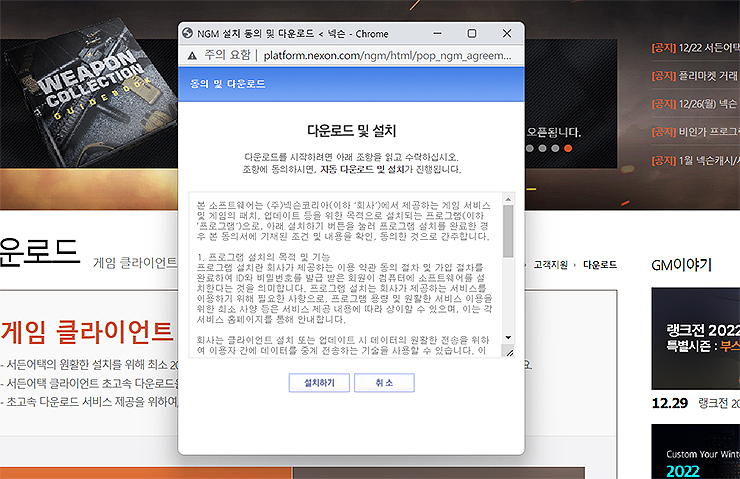Select the second gray carousel dot
740x479 pixels.
pos(543,148)
